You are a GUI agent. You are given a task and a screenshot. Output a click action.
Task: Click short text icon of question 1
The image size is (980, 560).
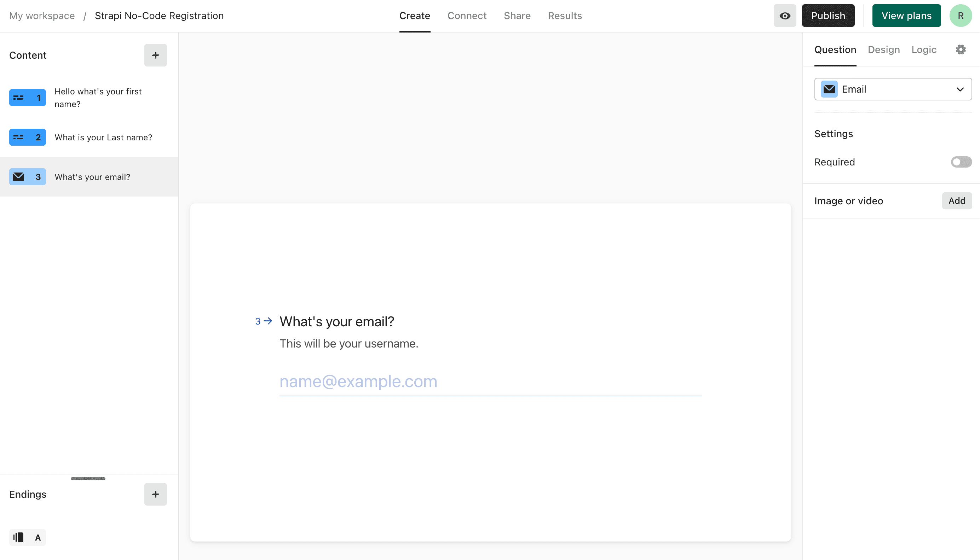coord(18,98)
